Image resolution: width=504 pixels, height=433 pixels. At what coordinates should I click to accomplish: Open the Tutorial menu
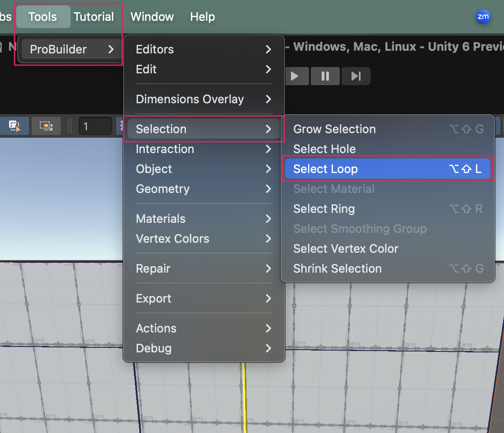coord(94,17)
